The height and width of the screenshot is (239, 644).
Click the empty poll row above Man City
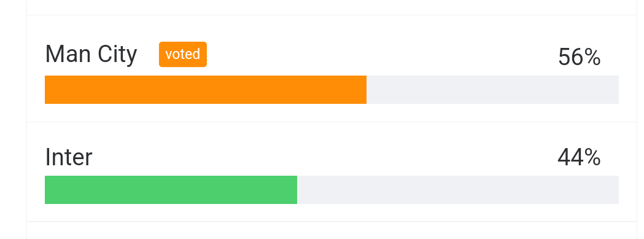(x=332, y=7)
